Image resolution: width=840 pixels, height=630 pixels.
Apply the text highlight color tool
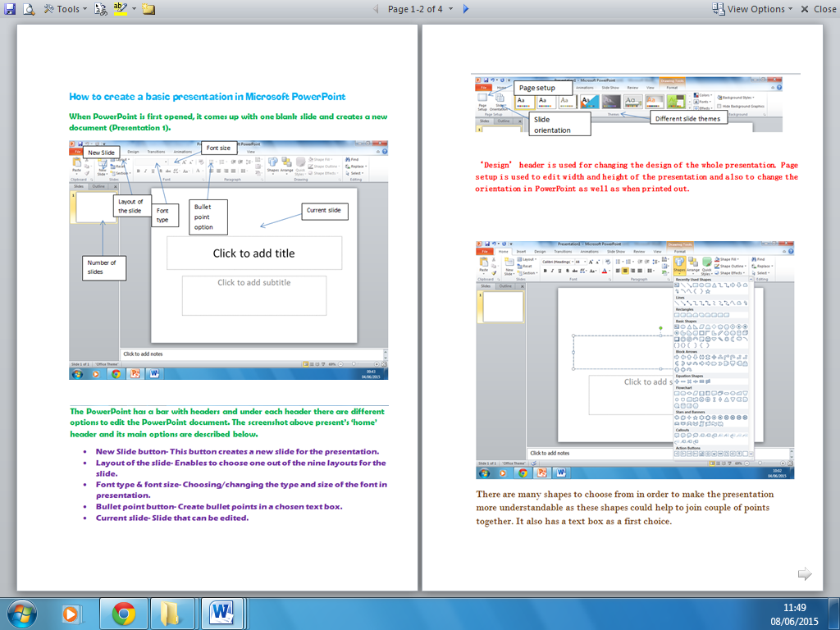pyautogui.click(x=121, y=8)
